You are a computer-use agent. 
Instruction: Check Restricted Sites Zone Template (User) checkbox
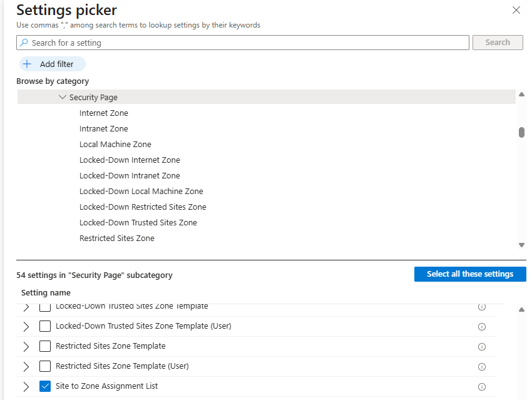coord(45,366)
